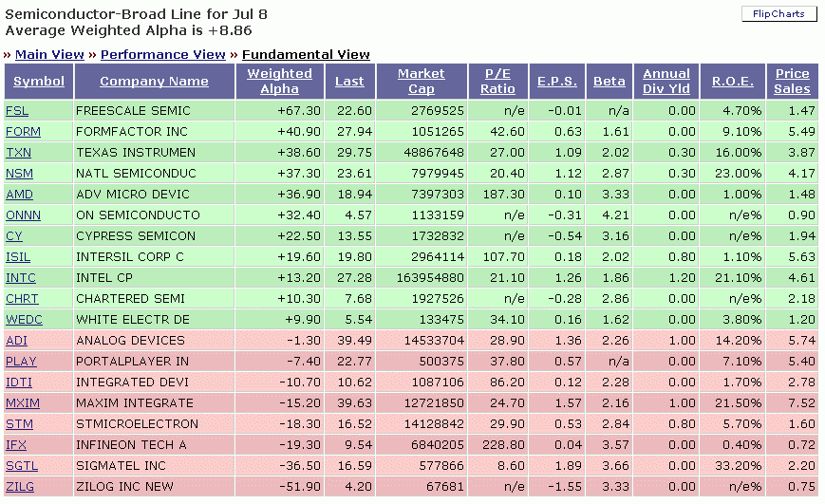Sort by Annual Div Yld column
The image size is (825, 504).
pos(666,81)
